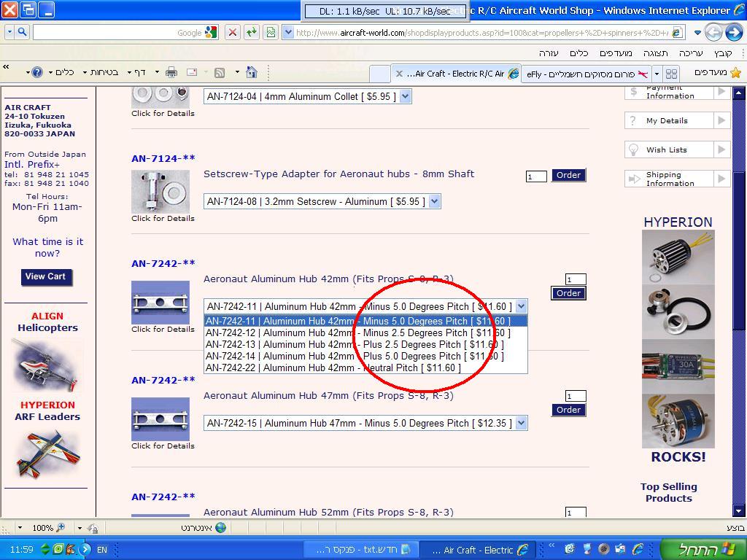Click the Shipping Information sidebar arrow
This screenshot has height=560, width=747.
(721, 179)
